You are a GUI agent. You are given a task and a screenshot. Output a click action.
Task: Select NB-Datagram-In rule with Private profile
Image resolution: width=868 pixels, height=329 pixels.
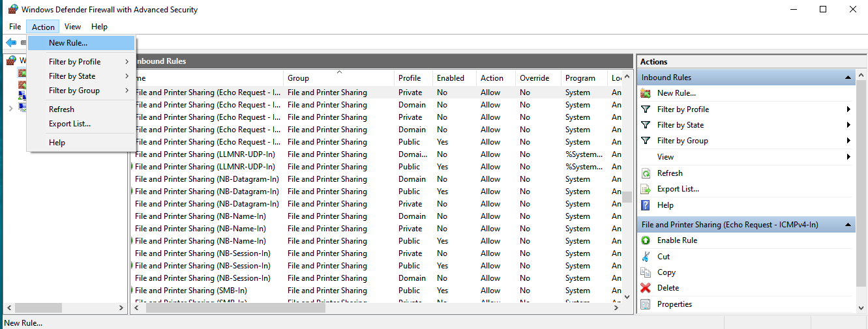(x=376, y=204)
